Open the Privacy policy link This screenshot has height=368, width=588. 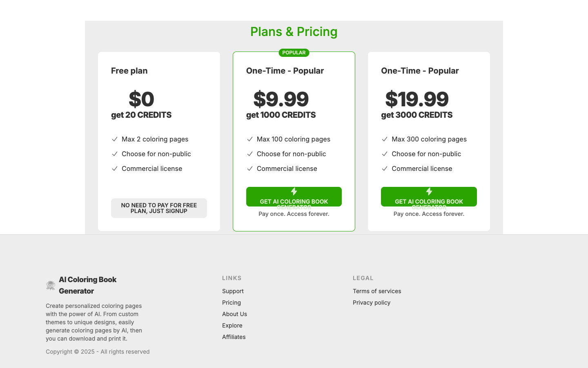[372, 303]
